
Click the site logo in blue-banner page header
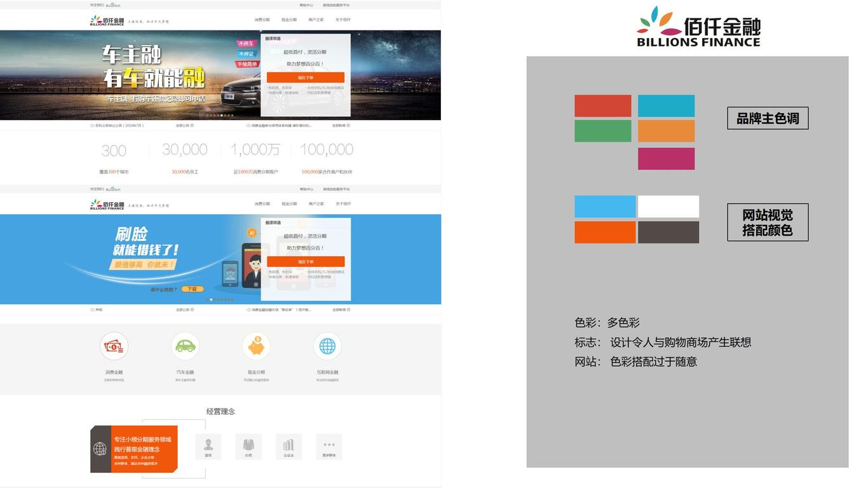pyautogui.click(x=107, y=205)
